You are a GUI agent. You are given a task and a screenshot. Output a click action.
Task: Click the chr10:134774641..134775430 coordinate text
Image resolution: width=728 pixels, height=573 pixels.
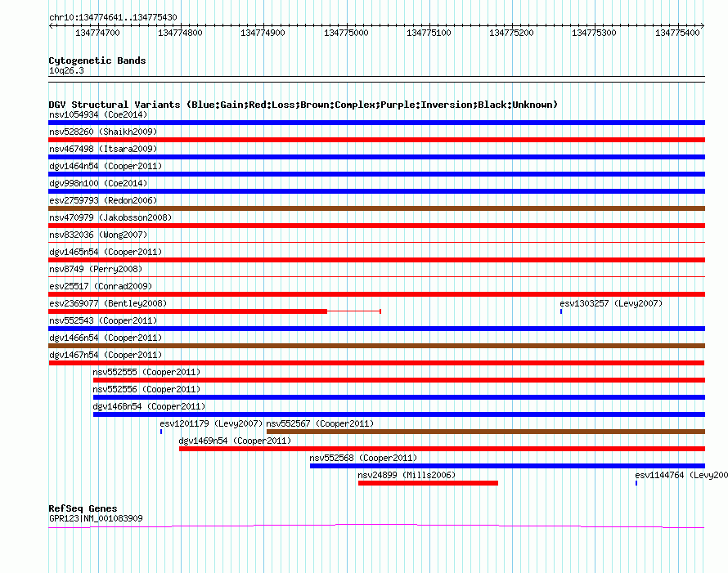pyautogui.click(x=113, y=17)
